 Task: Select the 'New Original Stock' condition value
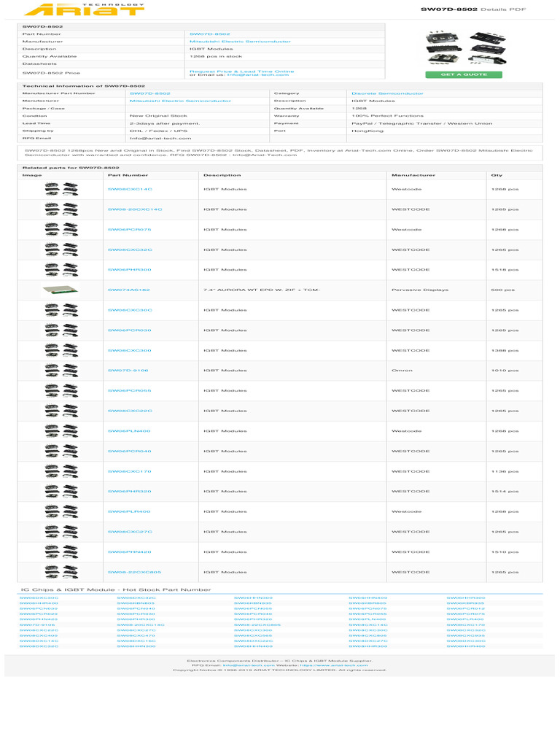pos(158,116)
